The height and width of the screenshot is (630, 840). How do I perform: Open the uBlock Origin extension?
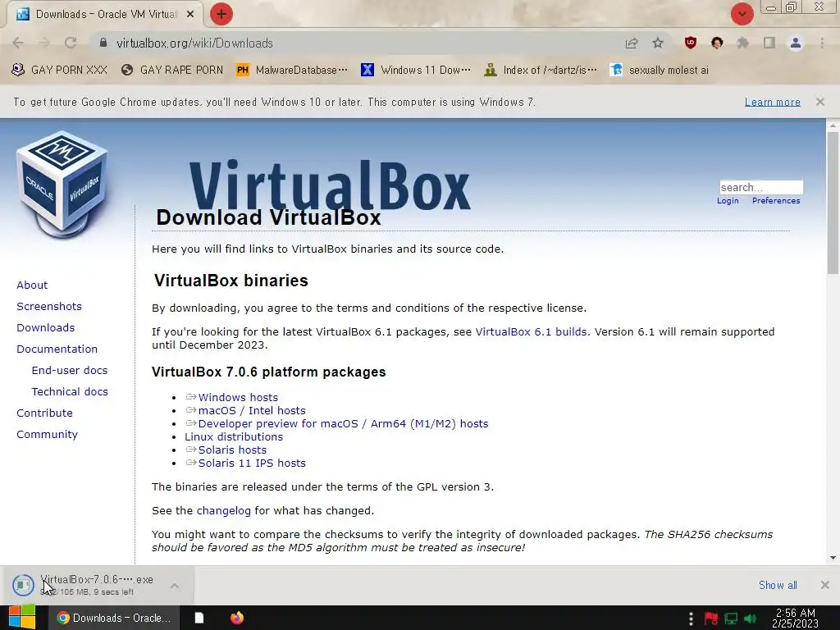(x=691, y=43)
